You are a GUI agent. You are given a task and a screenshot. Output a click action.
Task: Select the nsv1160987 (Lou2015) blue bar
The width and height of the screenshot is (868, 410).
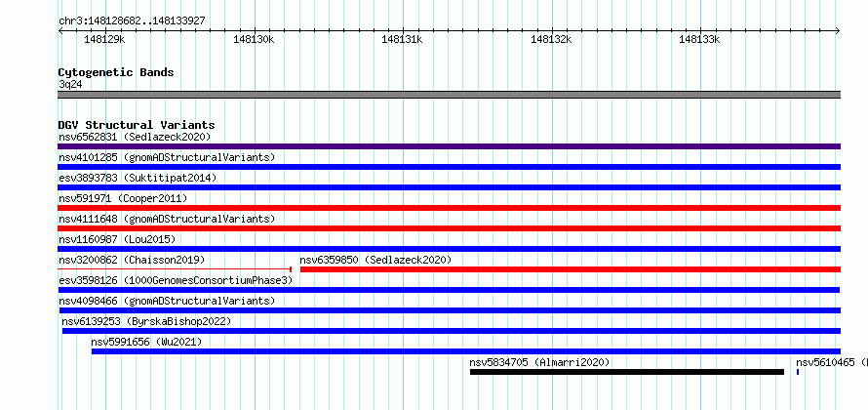click(449, 249)
